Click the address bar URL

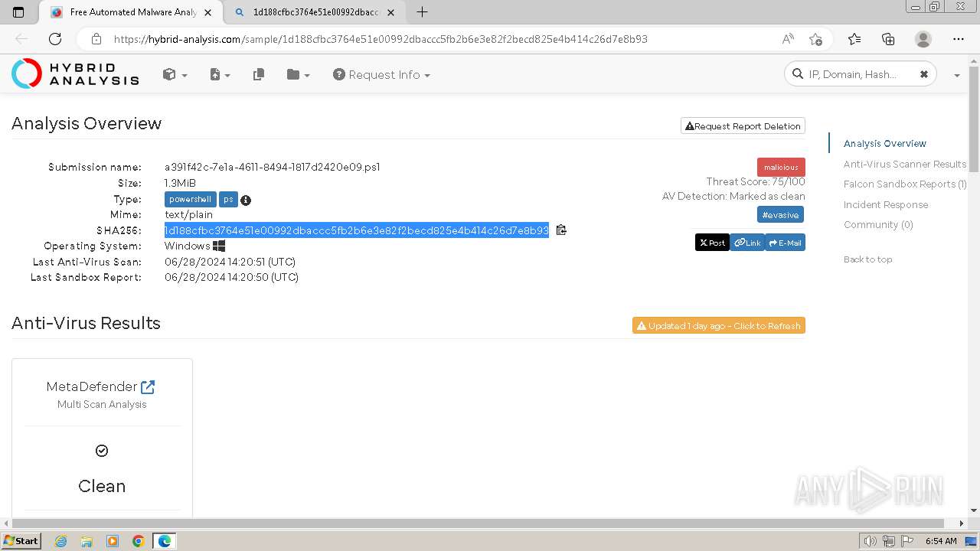click(381, 39)
